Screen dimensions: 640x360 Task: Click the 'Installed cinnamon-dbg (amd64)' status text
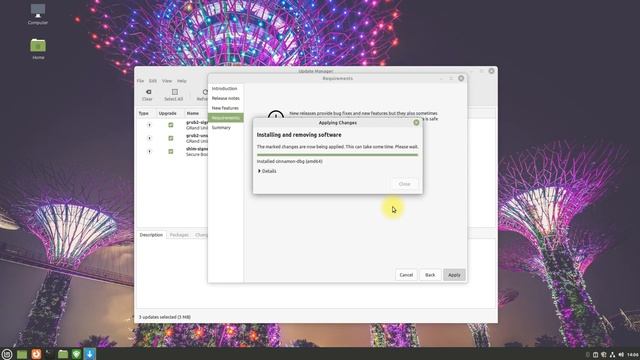pos(290,161)
